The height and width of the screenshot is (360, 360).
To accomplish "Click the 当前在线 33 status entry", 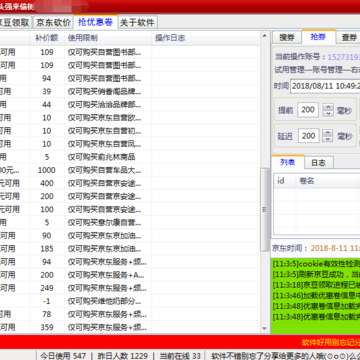I will click(x=180, y=355).
